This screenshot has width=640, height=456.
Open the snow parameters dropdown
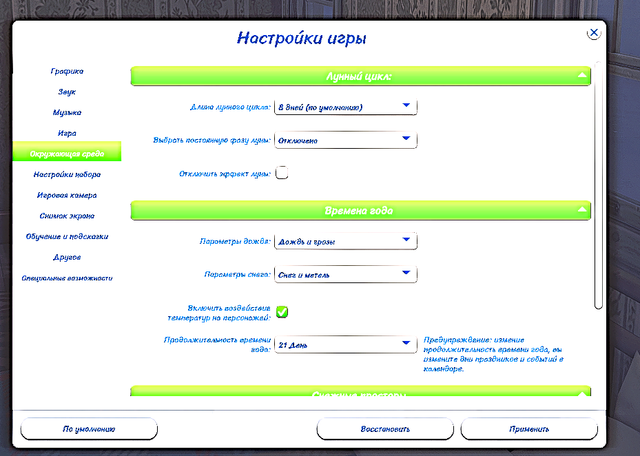[x=346, y=274]
